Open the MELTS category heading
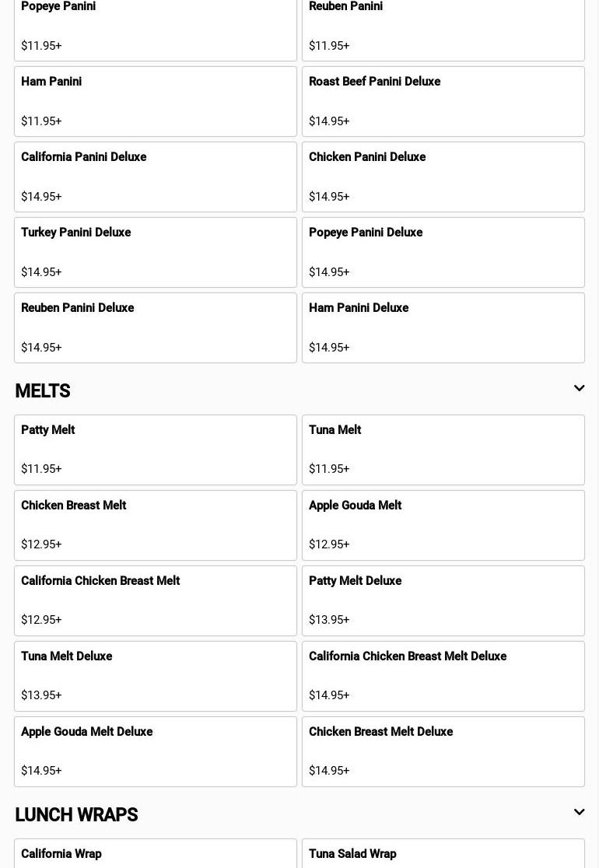The image size is (599, 868). 43,391
